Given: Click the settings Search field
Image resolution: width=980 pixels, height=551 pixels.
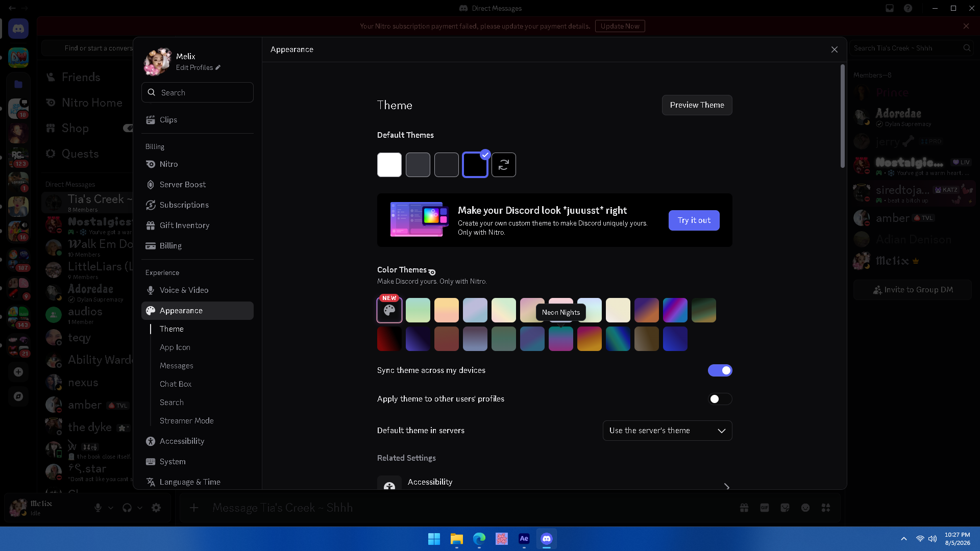Looking at the screenshot, I should click(x=197, y=92).
